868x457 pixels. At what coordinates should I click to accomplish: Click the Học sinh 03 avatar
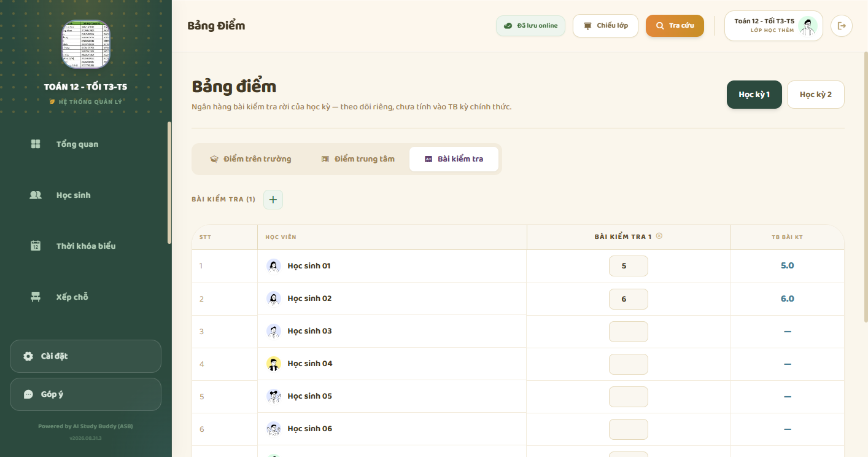coord(274,331)
